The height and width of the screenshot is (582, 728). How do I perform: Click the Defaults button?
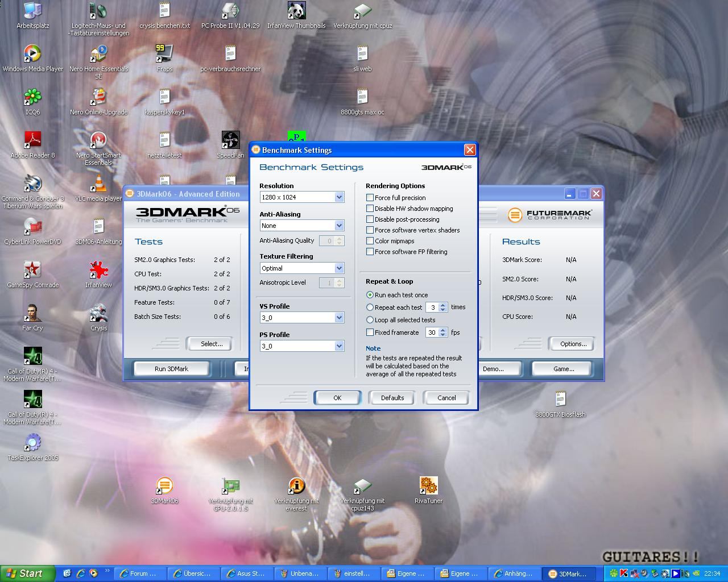click(x=392, y=398)
